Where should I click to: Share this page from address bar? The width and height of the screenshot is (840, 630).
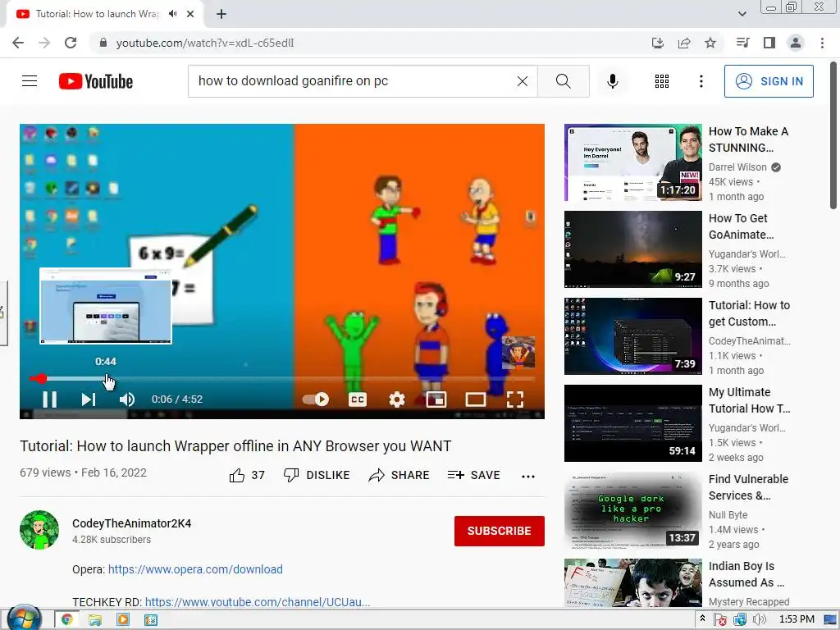(x=684, y=43)
